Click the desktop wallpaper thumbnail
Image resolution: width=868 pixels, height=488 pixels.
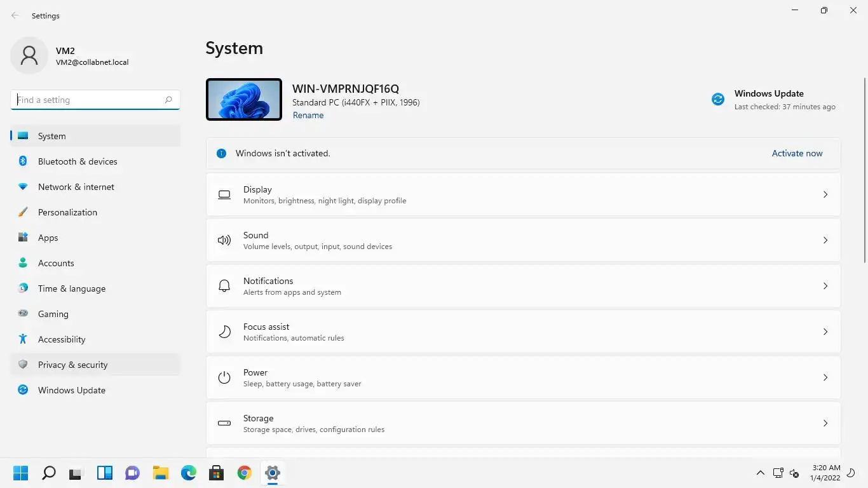click(x=244, y=99)
